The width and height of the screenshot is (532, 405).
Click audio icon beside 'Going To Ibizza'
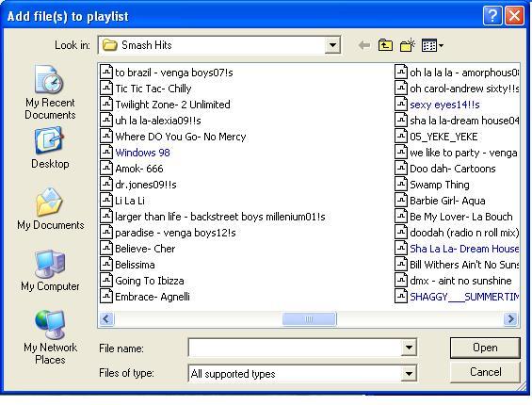click(x=106, y=281)
